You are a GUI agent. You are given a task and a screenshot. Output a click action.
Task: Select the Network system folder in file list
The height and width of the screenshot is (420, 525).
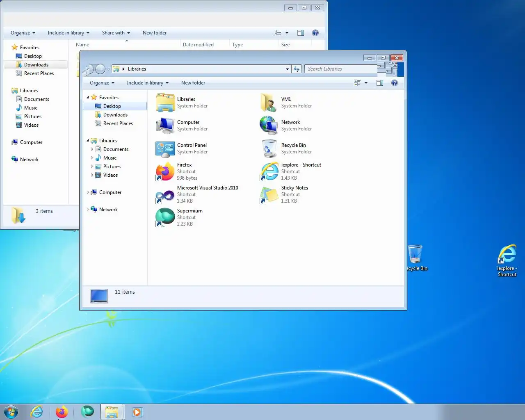286,126
